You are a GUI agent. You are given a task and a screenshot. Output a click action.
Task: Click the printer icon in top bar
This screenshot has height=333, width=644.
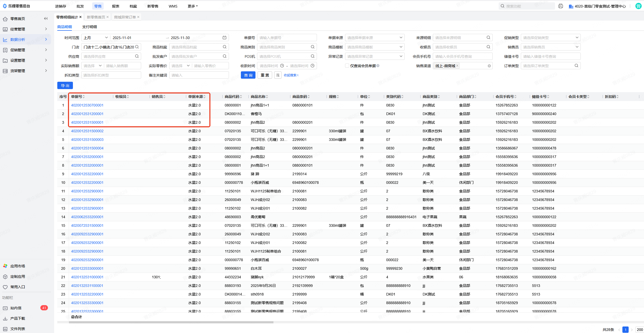561,6
